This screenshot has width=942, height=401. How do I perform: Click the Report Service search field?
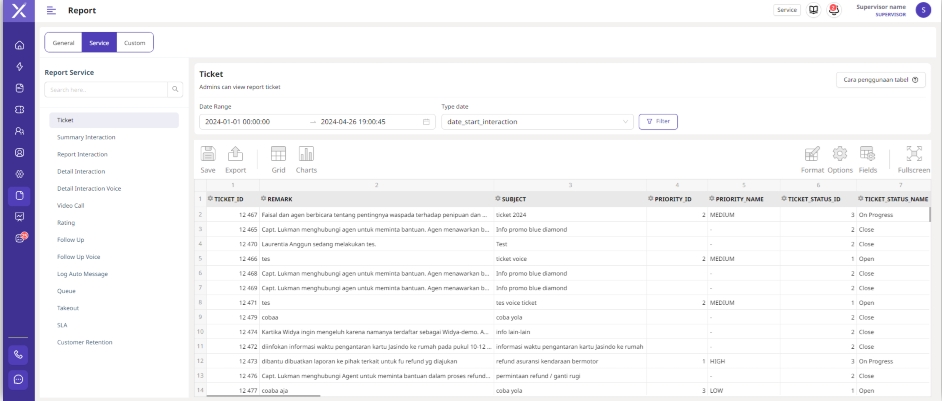pyautogui.click(x=107, y=90)
